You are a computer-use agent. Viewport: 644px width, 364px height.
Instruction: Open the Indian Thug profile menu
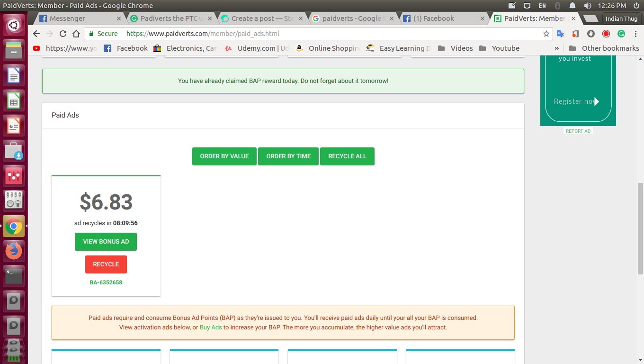pos(621,18)
